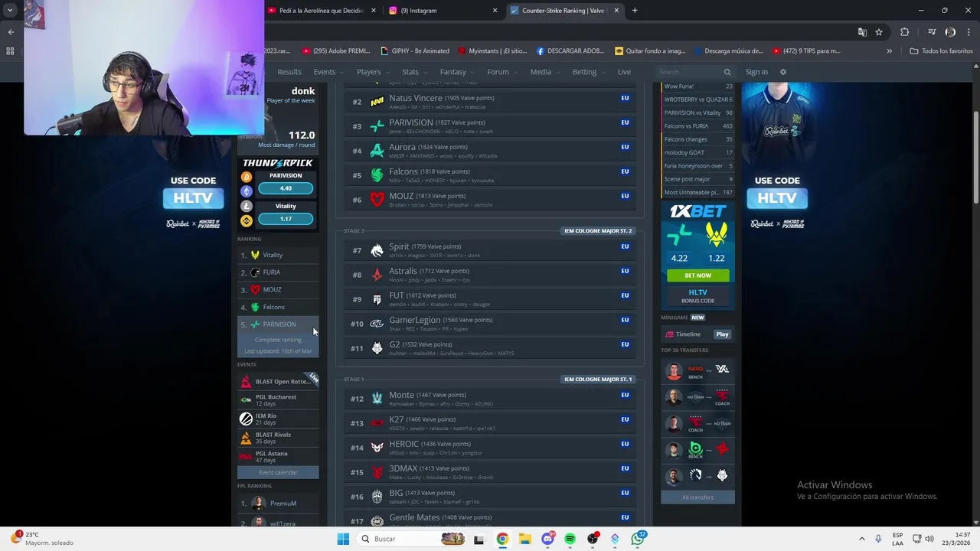Click the PARIVISION logo in rank #3 row
This screenshot has width=980, height=551.
(377, 126)
